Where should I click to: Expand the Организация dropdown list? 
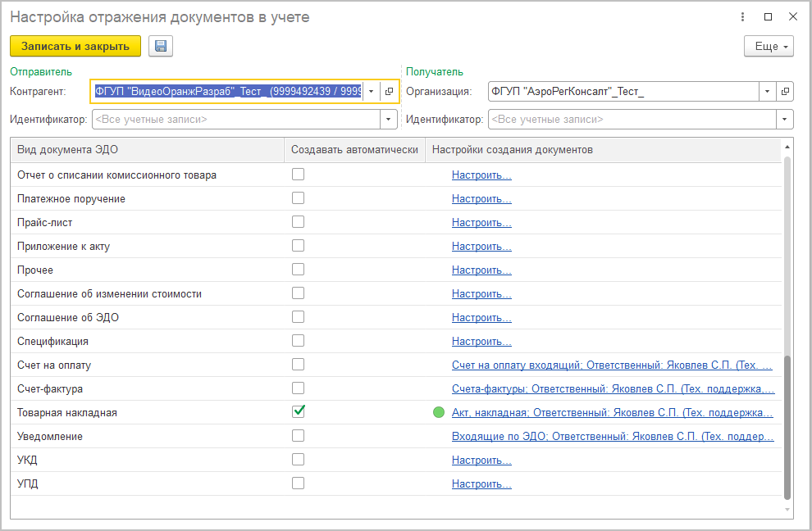coord(767,92)
